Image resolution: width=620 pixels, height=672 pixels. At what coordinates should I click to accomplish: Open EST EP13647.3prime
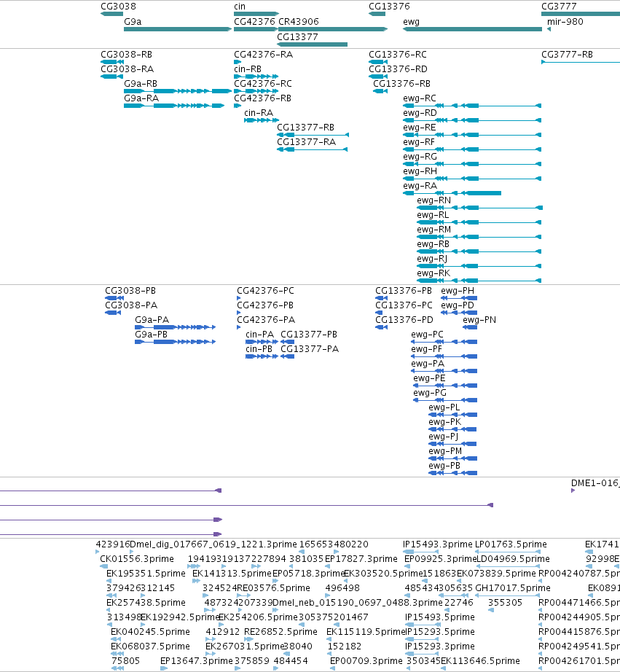pyautogui.click(x=196, y=661)
